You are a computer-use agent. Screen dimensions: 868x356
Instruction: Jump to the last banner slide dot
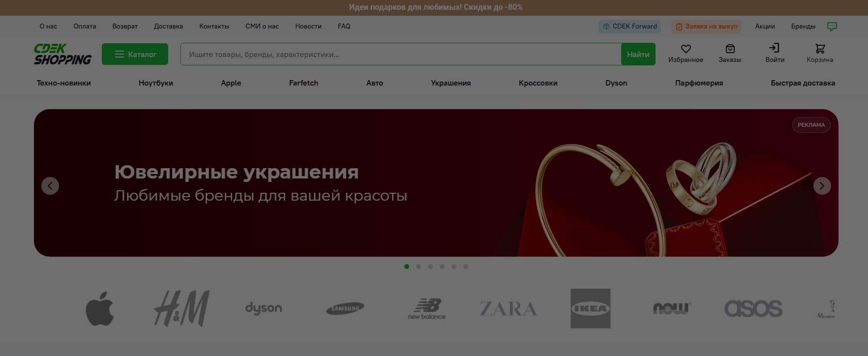click(466, 267)
